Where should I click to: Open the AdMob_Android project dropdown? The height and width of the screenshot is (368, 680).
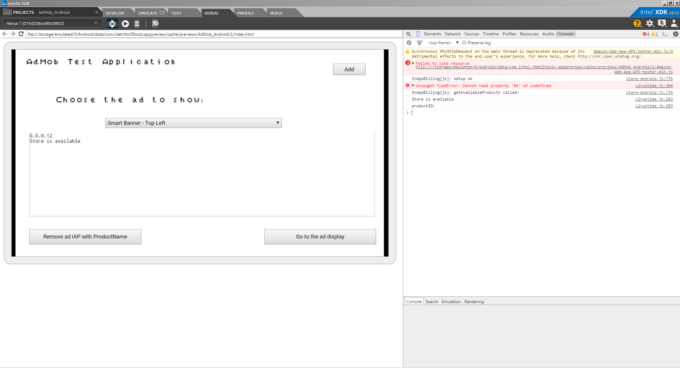[x=68, y=12]
